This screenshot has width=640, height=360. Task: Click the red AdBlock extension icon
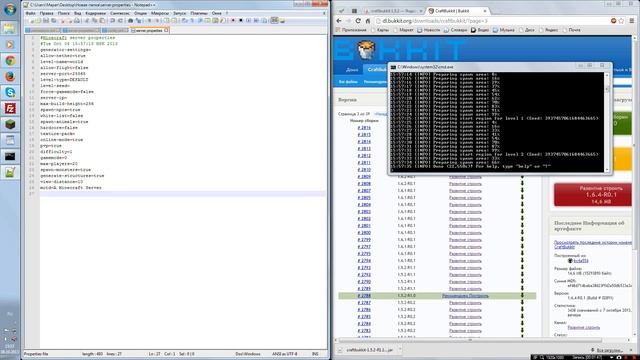tap(613, 21)
